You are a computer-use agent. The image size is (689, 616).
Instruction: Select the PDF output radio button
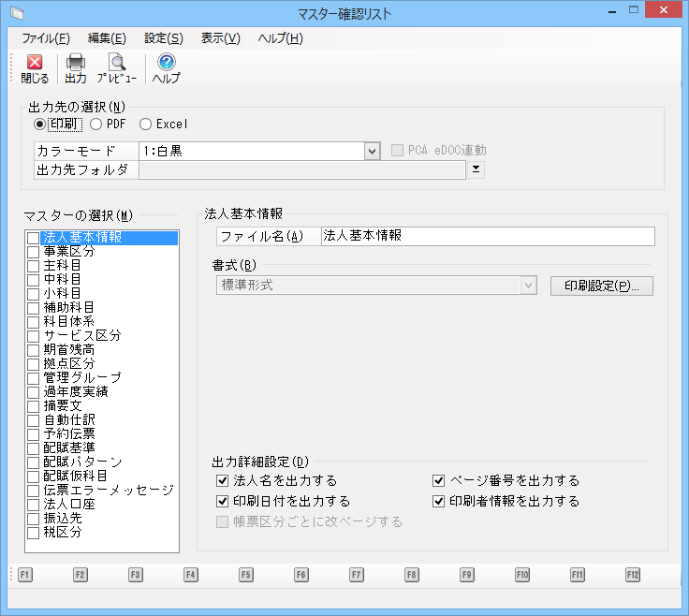pyautogui.click(x=96, y=124)
